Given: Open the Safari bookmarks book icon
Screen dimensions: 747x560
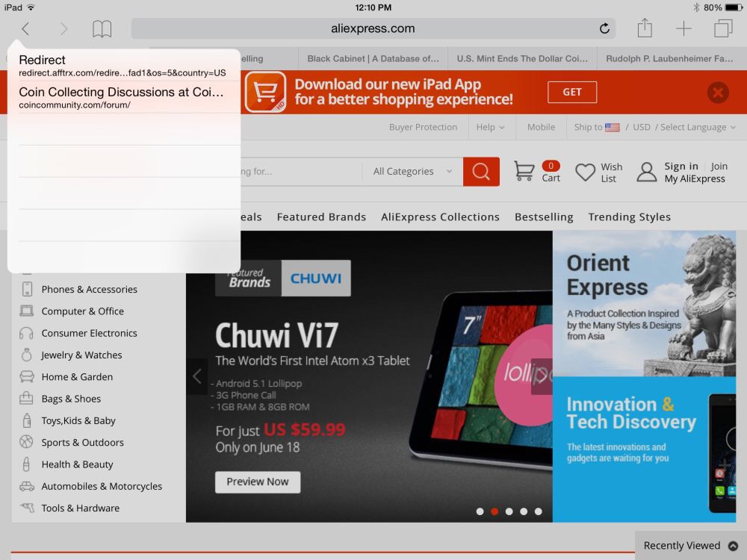Looking at the screenshot, I should point(102,29).
